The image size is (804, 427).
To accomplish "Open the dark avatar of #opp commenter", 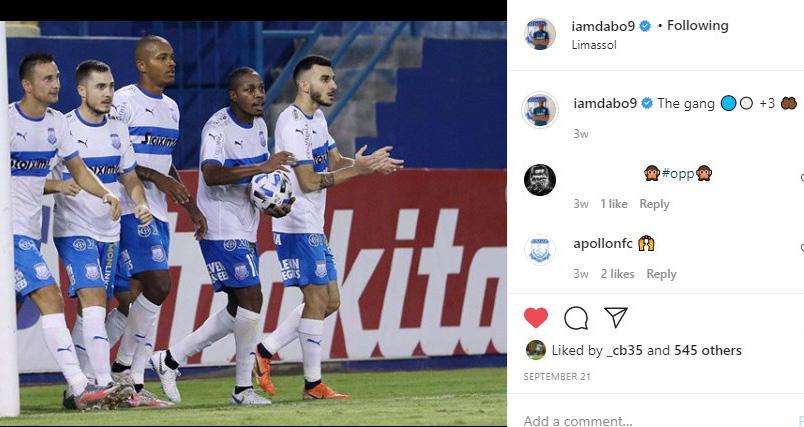I will tap(540, 180).
